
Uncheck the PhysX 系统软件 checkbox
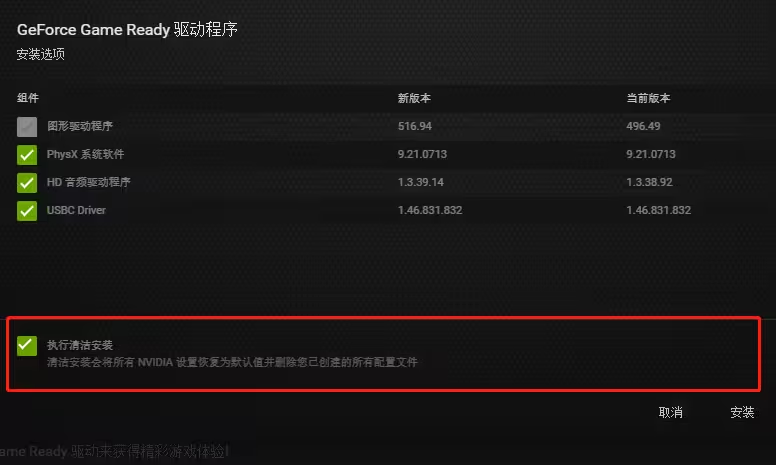(27, 155)
